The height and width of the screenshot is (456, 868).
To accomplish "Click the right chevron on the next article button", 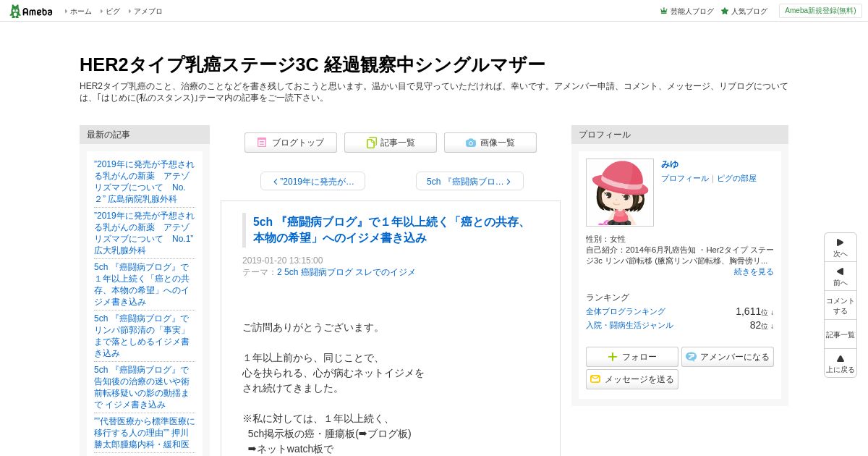I will pos(509,182).
